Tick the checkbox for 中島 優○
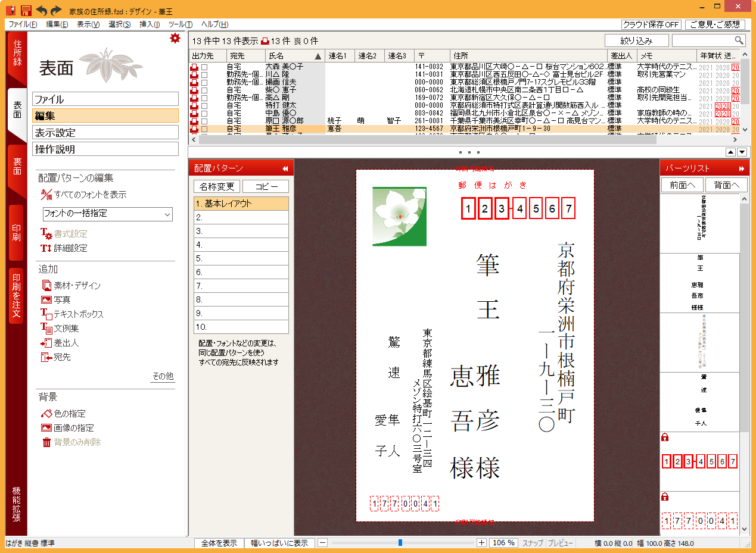The image size is (756, 553). [x=204, y=113]
